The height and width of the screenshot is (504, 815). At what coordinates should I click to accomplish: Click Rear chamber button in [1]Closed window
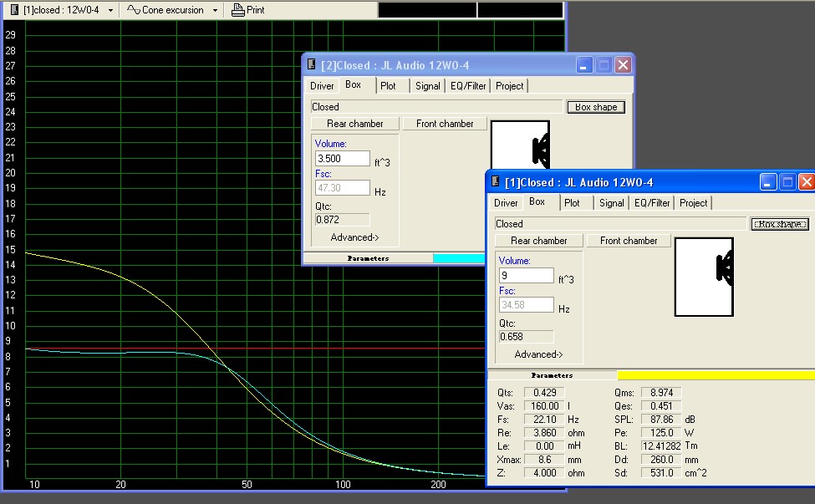point(539,241)
